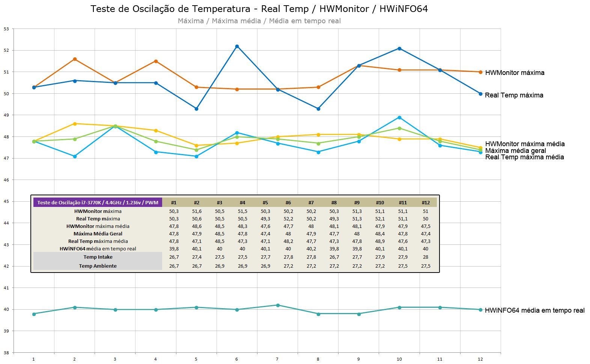Click the table cell showing '51,6'
Viewport: 590px width, 364px height.
coord(197,211)
